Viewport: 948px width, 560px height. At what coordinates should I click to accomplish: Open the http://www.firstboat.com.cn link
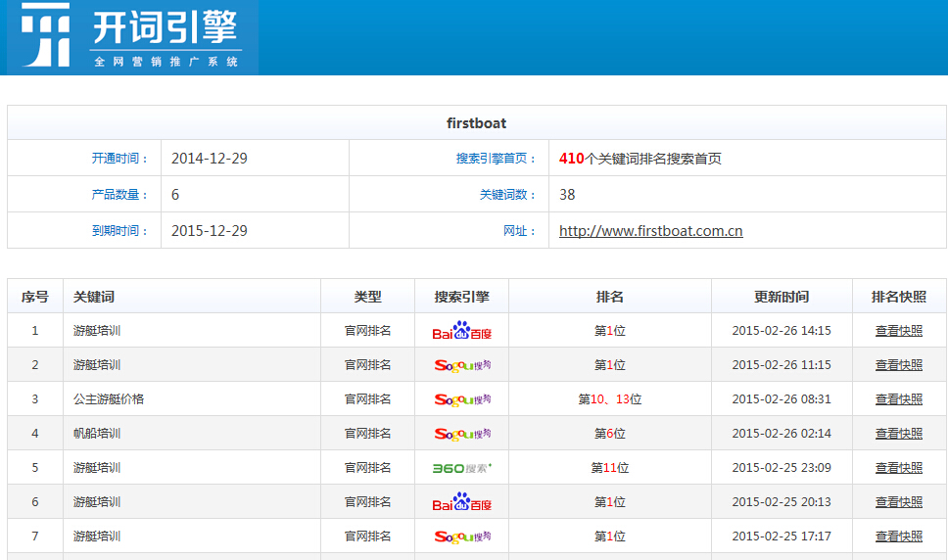point(650,231)
